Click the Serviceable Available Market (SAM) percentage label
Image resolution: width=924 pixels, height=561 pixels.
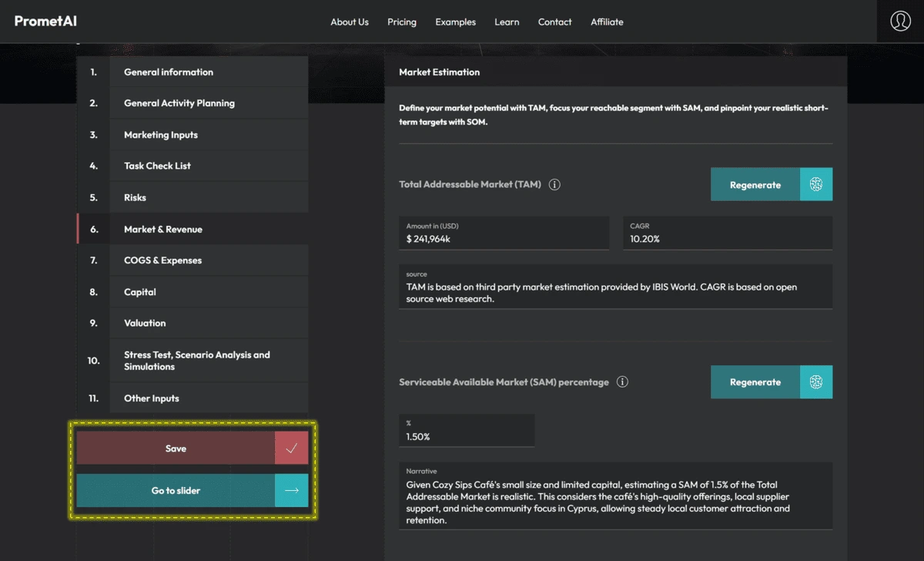[x=504, y=382]
